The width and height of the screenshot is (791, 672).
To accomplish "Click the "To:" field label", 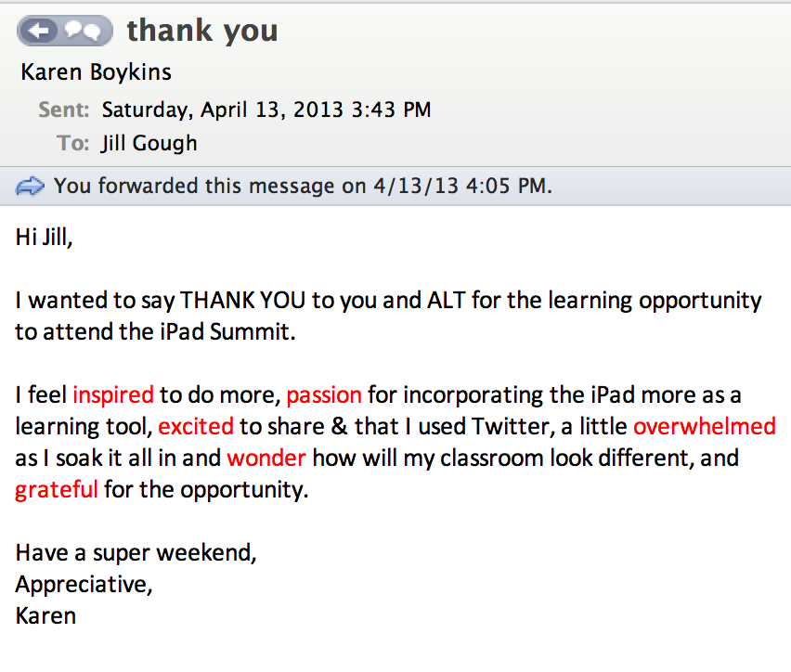I will click(x=74, y=143).
